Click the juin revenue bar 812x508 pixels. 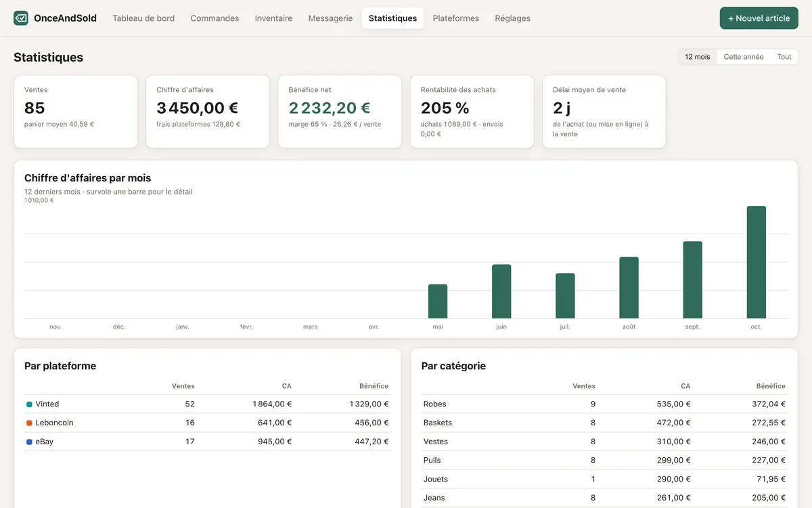point(501,291)
